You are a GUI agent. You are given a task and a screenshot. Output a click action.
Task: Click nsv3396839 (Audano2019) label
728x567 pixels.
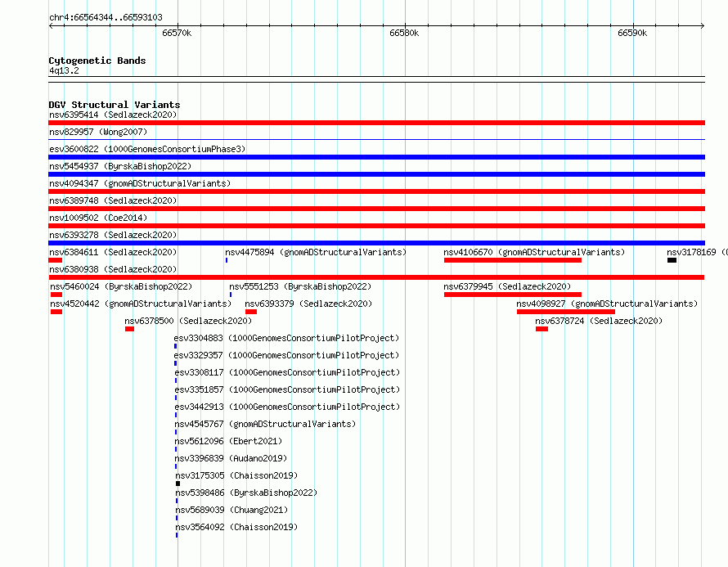pyautogui.click(x=231, y=458)
